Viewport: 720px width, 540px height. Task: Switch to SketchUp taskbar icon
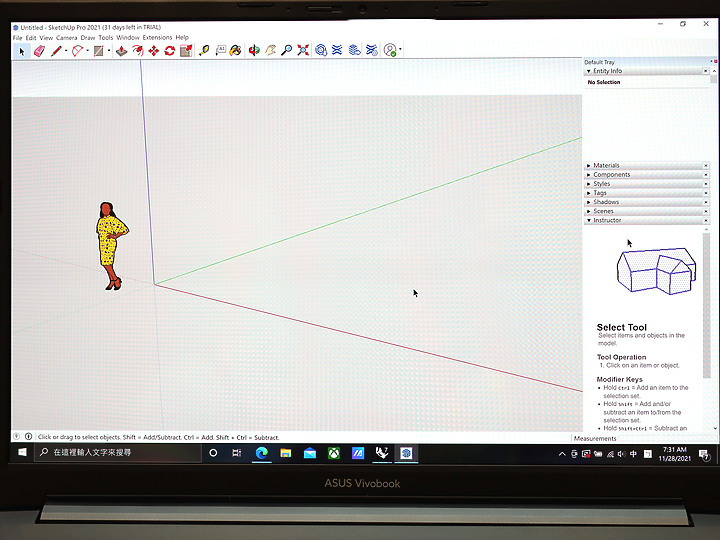(x=406, y=454)
